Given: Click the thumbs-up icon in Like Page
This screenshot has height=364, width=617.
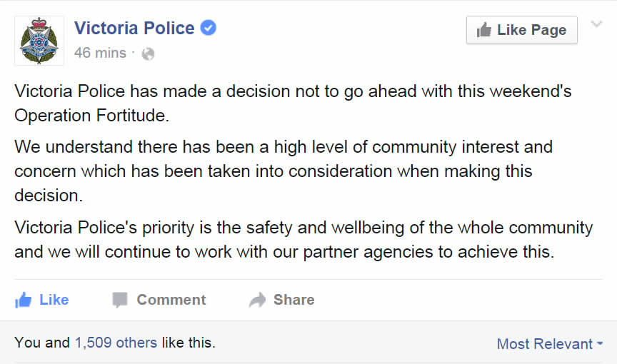Looking at the screenshot, I should (484, 30).
